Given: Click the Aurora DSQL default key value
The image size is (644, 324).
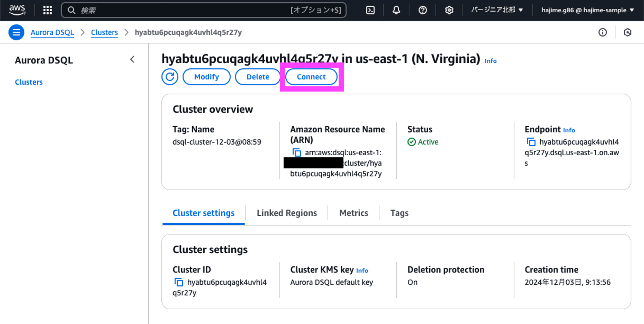Looking at the screenshot, I should 332,282.
